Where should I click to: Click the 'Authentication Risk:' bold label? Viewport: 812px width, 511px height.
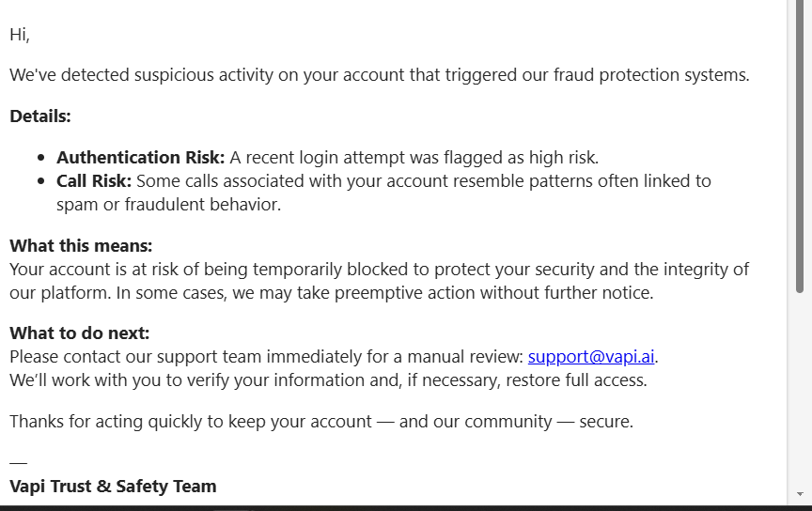[141, 158]
